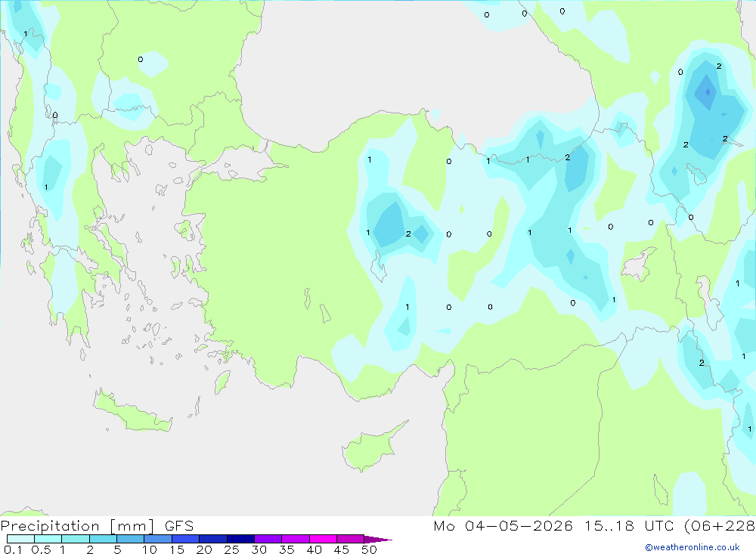Open the weatheronline.co.uk copyright link
Screen dimensions: 756x554
pyautogui.click(x=692, y=547)
